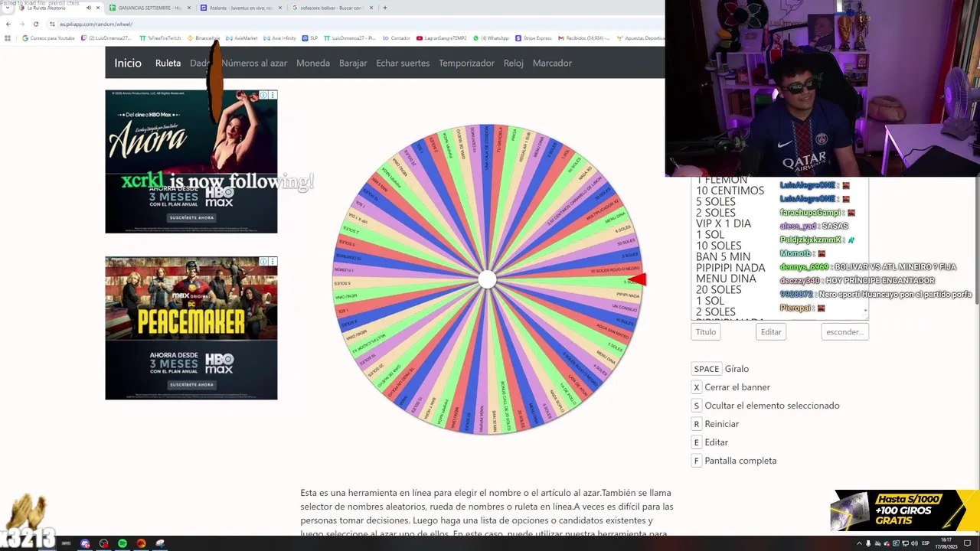980x551 pixels.
Task: Click F key button for Pantalla completa
Action: [697, 461]
